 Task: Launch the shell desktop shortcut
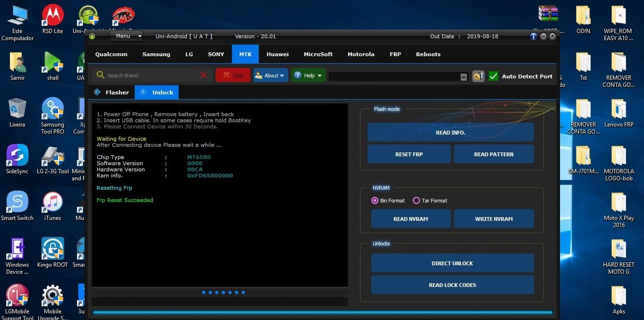(x=53, y=66)
